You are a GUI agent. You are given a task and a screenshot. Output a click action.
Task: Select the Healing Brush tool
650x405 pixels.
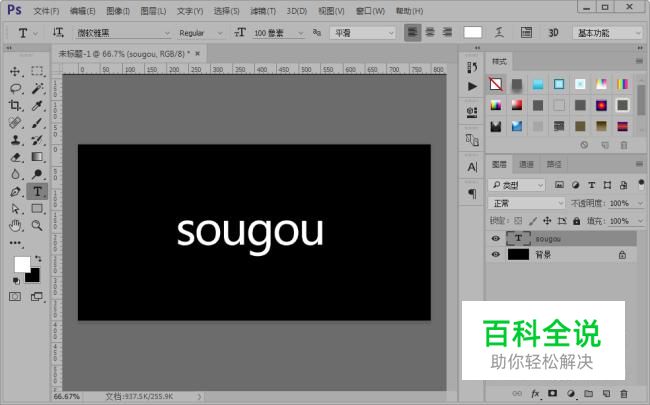click(x=15, y=123)
